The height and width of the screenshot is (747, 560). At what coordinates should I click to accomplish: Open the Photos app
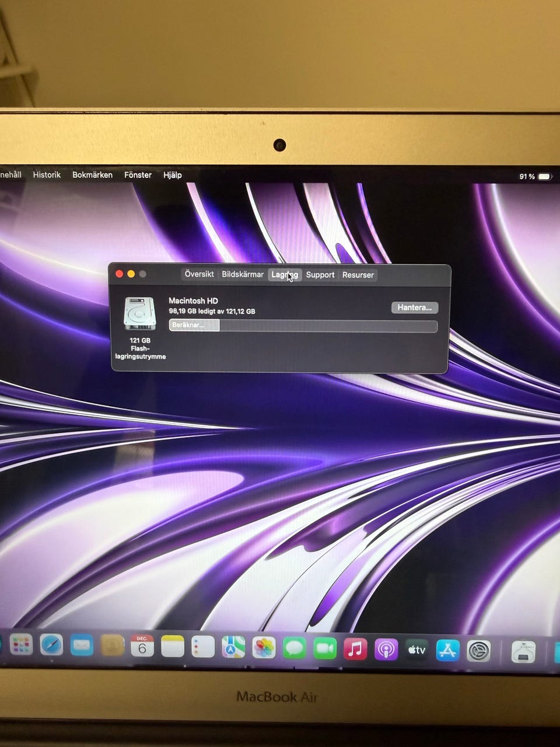[264, 648]
